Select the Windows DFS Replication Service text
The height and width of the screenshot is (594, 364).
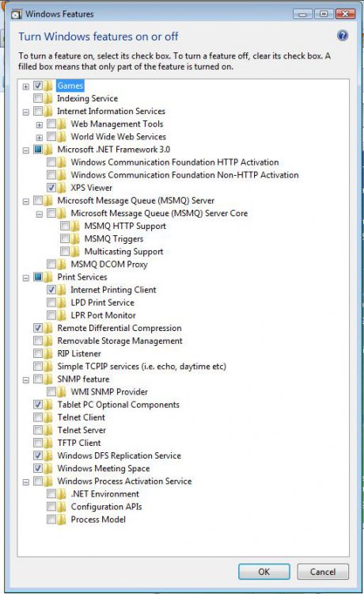[119, 455]
